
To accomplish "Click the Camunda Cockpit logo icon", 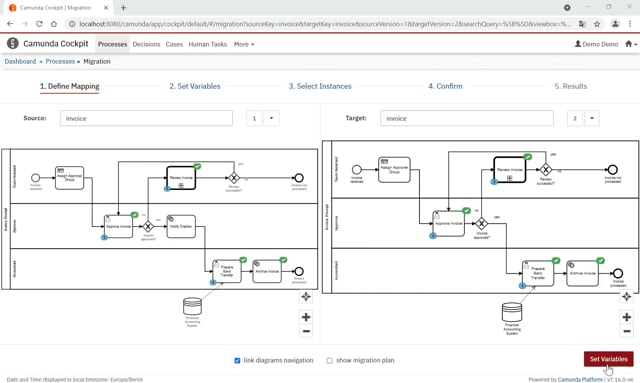I will (13, 43).
